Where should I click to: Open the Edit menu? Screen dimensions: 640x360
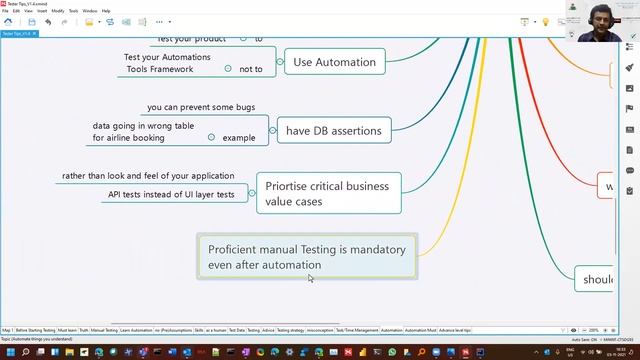pos(16,11)
